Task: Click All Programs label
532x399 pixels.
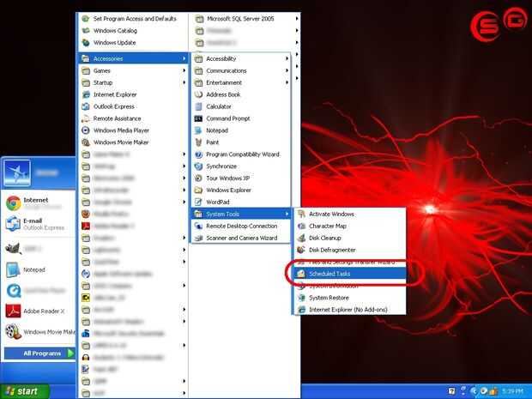Action: click(x=42, y=354)
